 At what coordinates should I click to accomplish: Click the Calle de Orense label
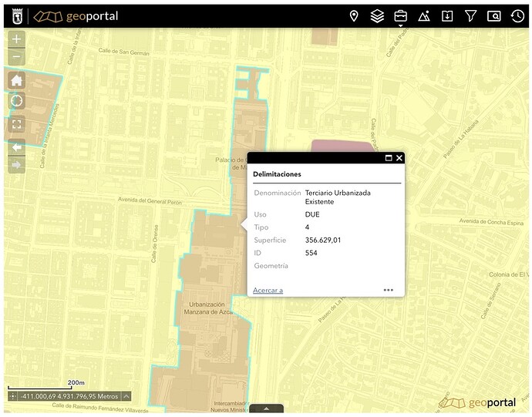[154, 244]
